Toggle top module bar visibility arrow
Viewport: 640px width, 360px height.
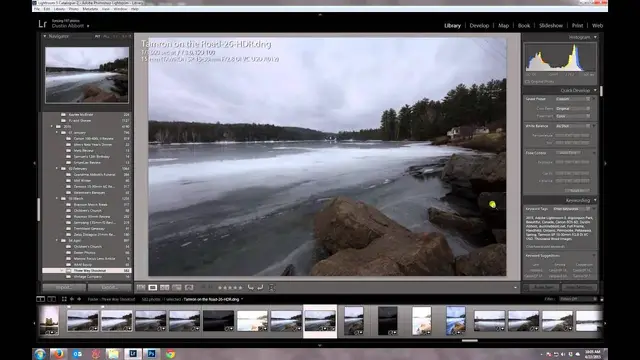coord(320,15)
